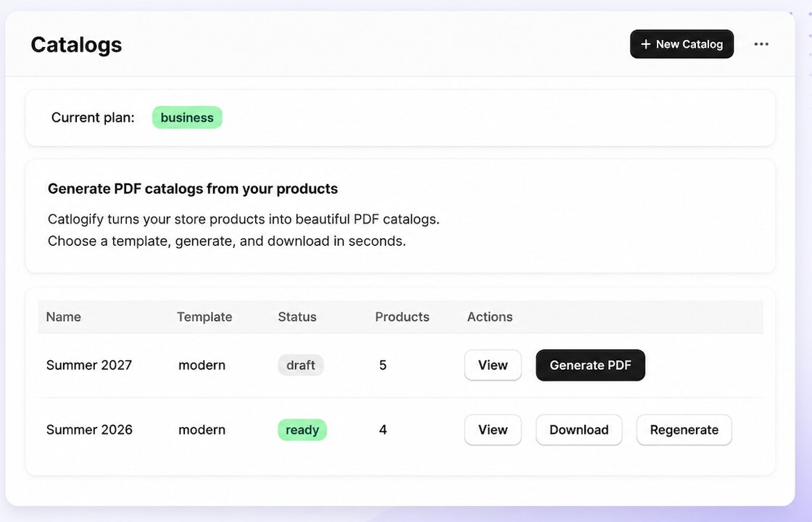812x522 pixels.
Task: Click modern template in Summer 2027 row
Action: 202,365
